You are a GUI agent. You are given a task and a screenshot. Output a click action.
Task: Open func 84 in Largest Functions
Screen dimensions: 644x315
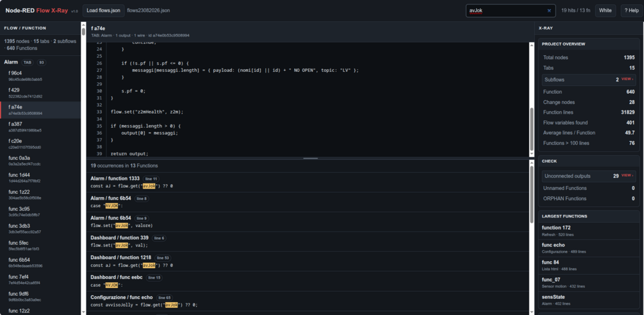(589, 265)
